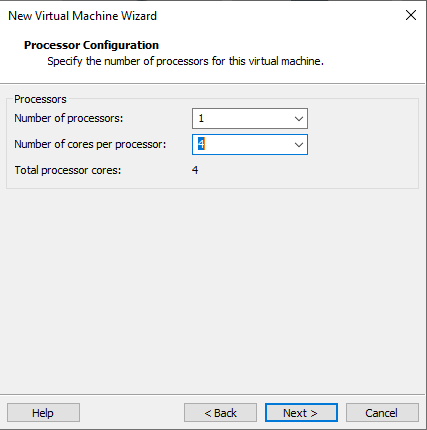Viewport: 427px width, 430px height.
Task: Open Help for processor configuration
Action: click(x=43, y=413)
